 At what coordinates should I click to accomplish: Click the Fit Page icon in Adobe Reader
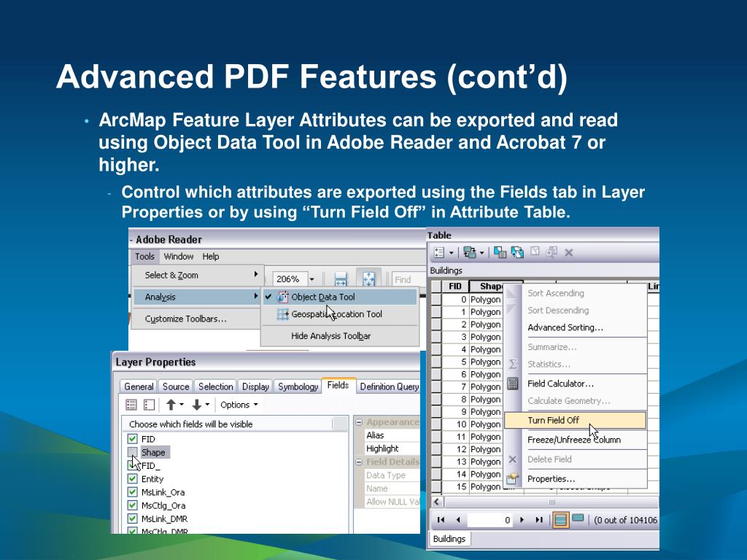point(368,279)
